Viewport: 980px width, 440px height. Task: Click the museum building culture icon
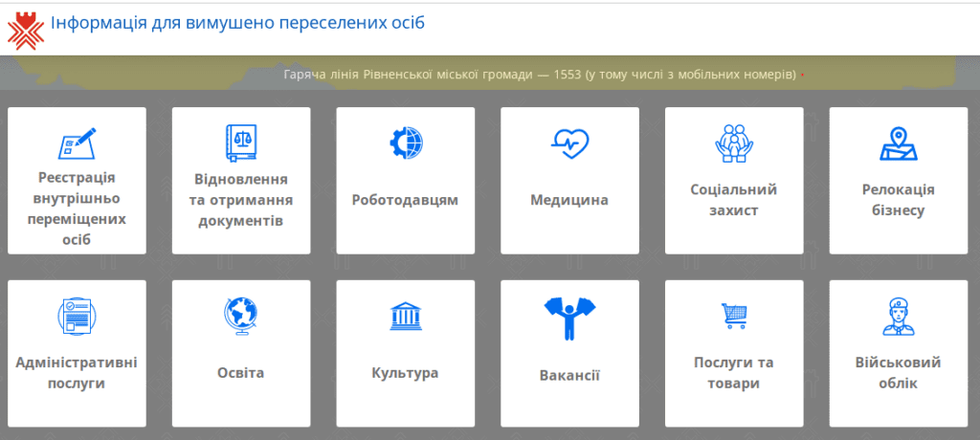pos(406,316)
